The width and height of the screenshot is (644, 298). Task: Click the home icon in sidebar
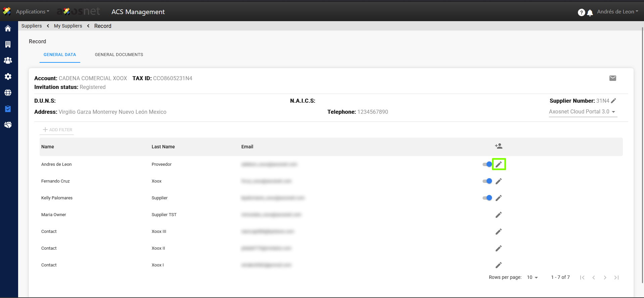8,29
